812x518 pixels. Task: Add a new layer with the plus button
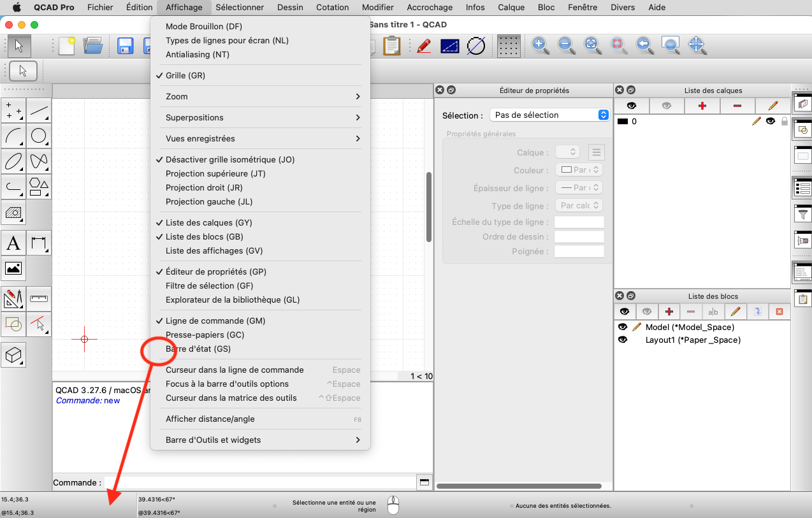coord(702,105)
